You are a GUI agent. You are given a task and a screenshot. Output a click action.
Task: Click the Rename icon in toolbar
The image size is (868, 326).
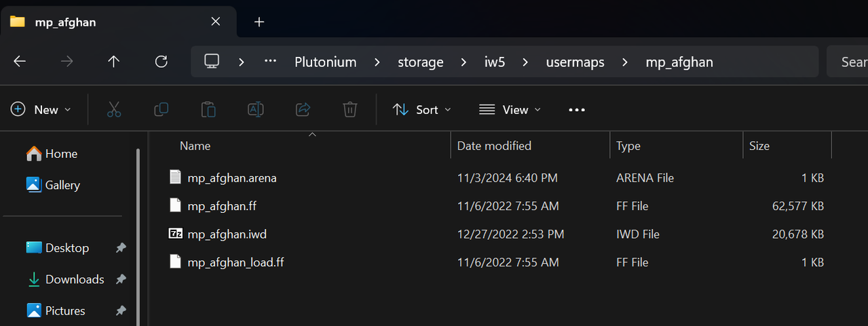pyautogui.click(x=256, y=109)
